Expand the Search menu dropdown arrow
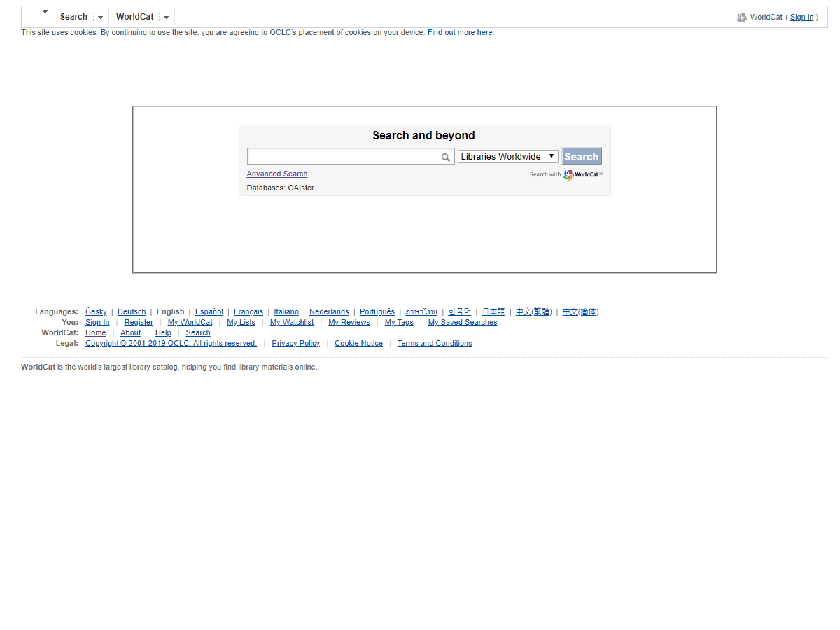 pos(100,17)
